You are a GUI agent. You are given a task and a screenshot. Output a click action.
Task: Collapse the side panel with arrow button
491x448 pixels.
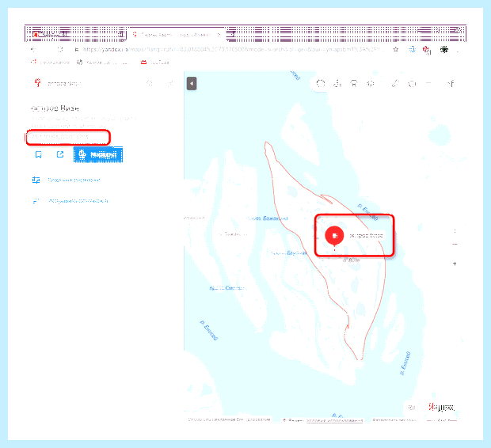click(x=192, y=84)
